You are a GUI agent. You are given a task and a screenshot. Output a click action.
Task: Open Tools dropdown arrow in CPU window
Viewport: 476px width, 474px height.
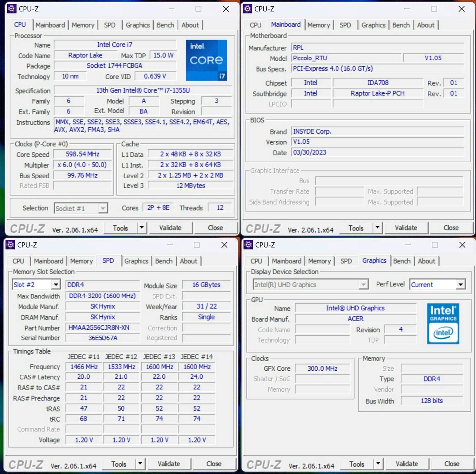click(142, 228)
